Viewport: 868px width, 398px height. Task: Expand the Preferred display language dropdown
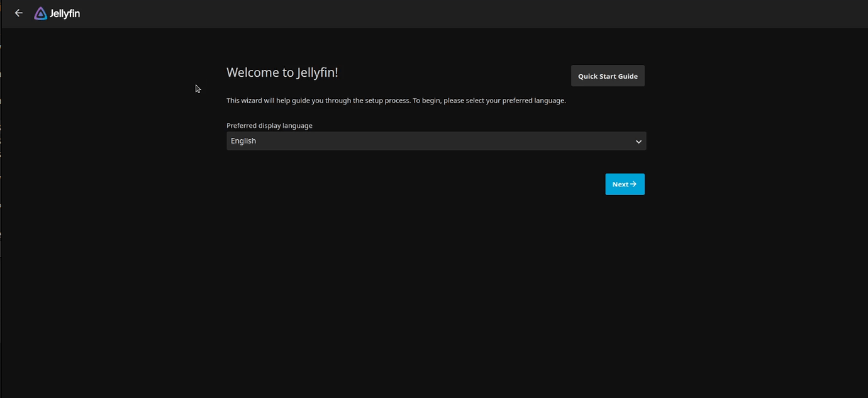point(436,141)
